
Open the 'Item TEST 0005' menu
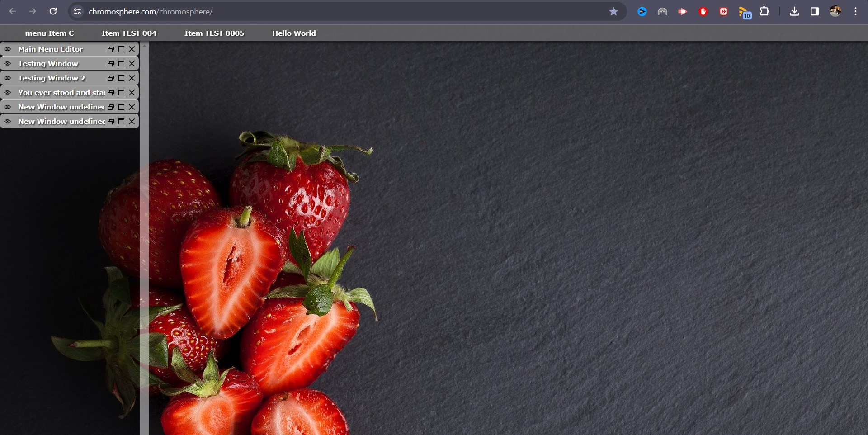[214, 33]
